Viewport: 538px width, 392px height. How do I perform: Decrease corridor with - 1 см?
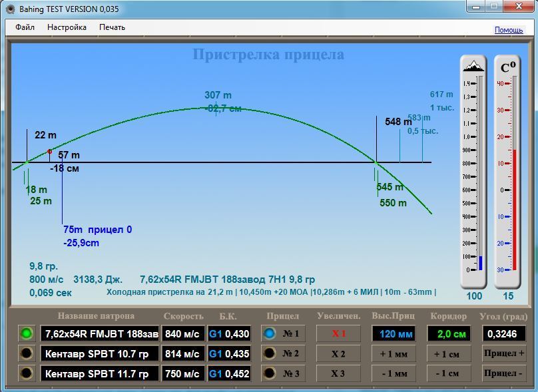(x=448, y=373)
